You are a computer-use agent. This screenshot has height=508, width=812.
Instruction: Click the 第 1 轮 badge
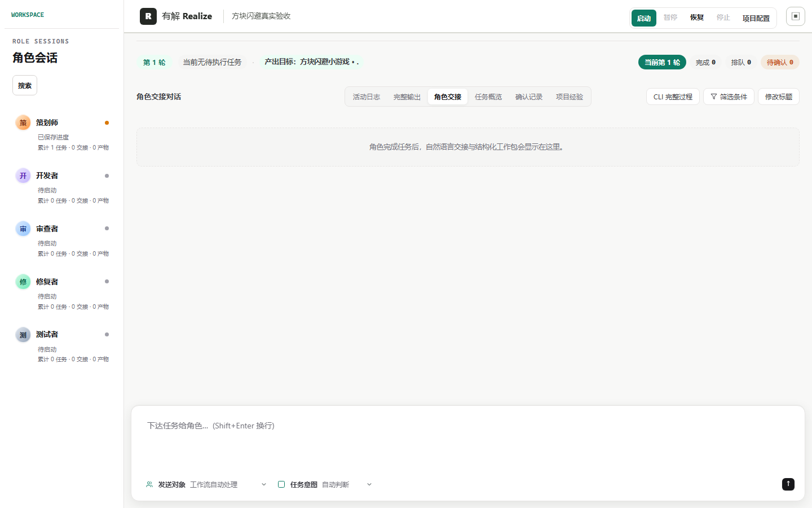pos(154,62)
